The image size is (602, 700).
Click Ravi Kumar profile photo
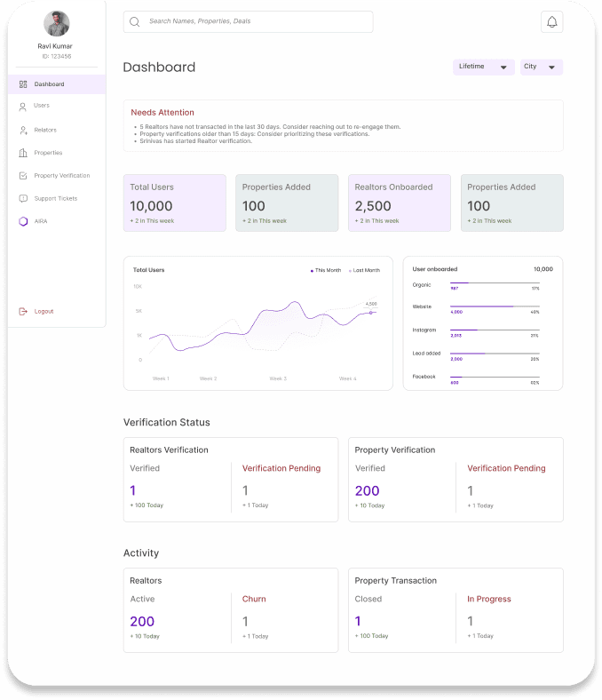coord(57,23)
